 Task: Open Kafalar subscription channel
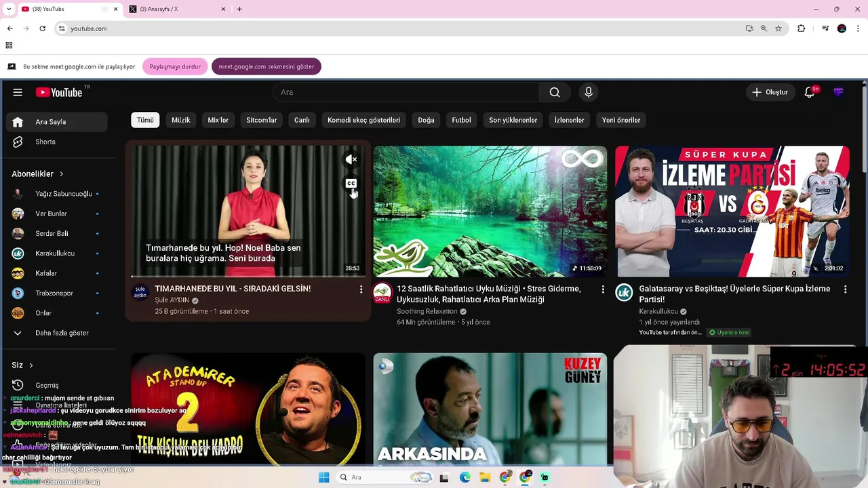pos(57,273)
